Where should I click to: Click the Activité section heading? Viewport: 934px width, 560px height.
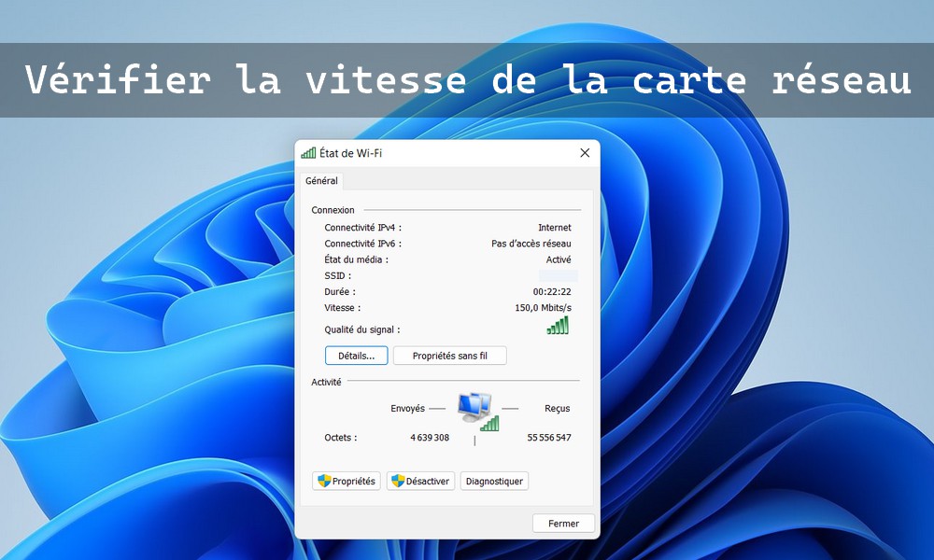pos(326,382)
